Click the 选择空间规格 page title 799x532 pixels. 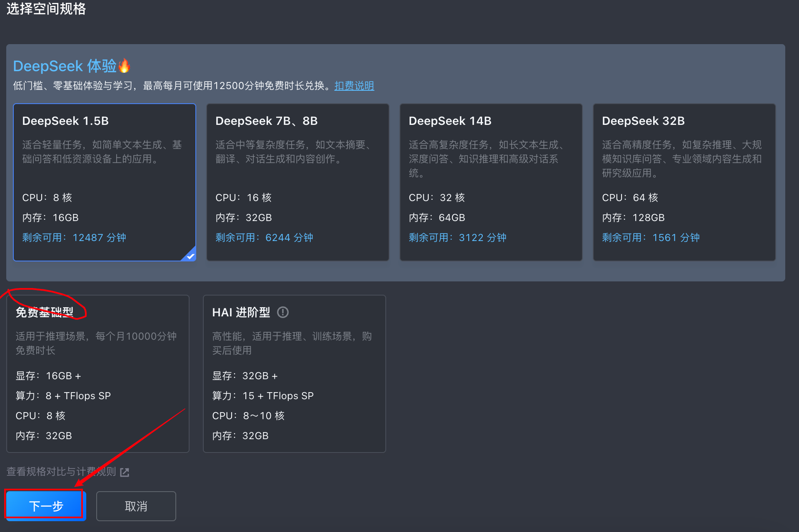pos(46,8)
